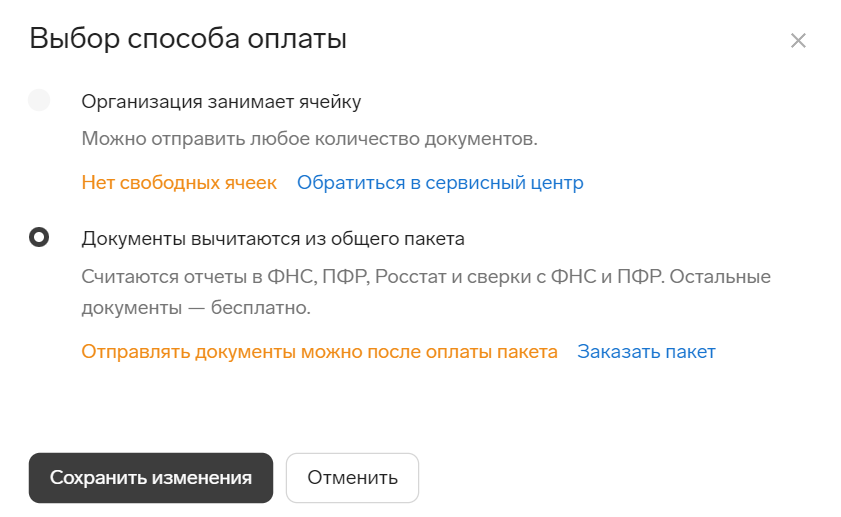Open the 'Обратиться в сервисный центр' link
The image size is (841, 517).
click(440, 182)
